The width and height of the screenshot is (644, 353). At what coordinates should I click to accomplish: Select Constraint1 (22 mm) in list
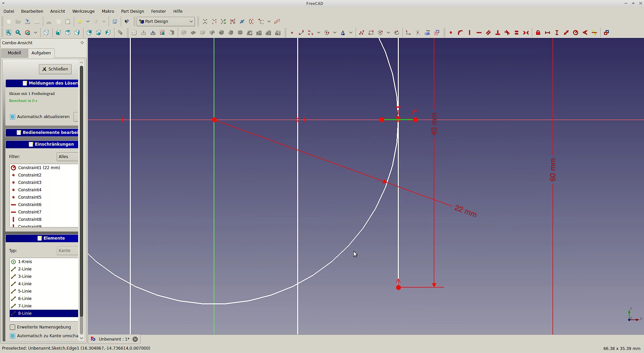39,168
